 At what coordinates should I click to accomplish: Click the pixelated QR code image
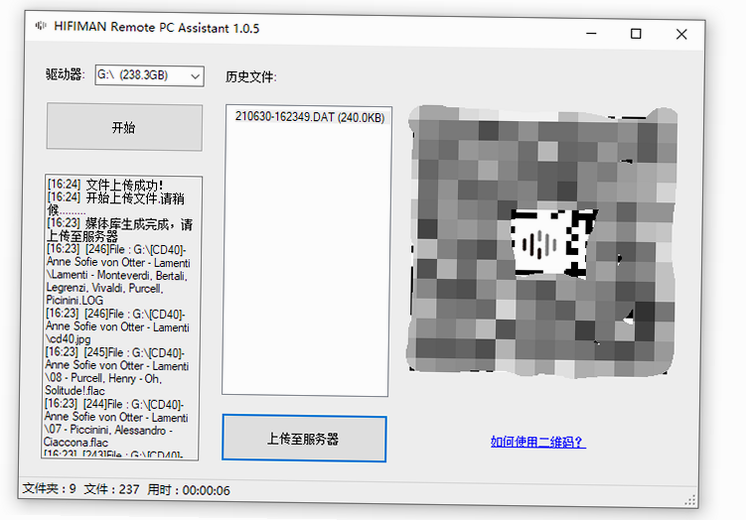click(x=542, y=241)
